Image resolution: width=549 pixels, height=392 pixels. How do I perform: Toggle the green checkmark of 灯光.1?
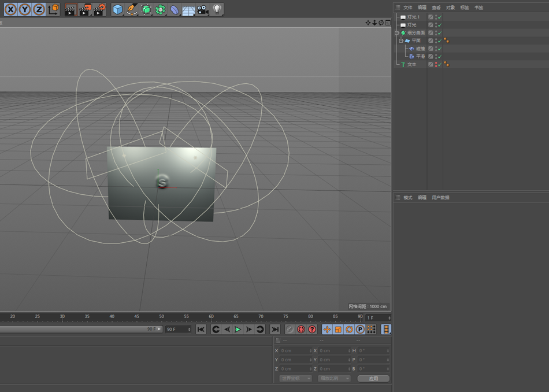click(440, 17)
